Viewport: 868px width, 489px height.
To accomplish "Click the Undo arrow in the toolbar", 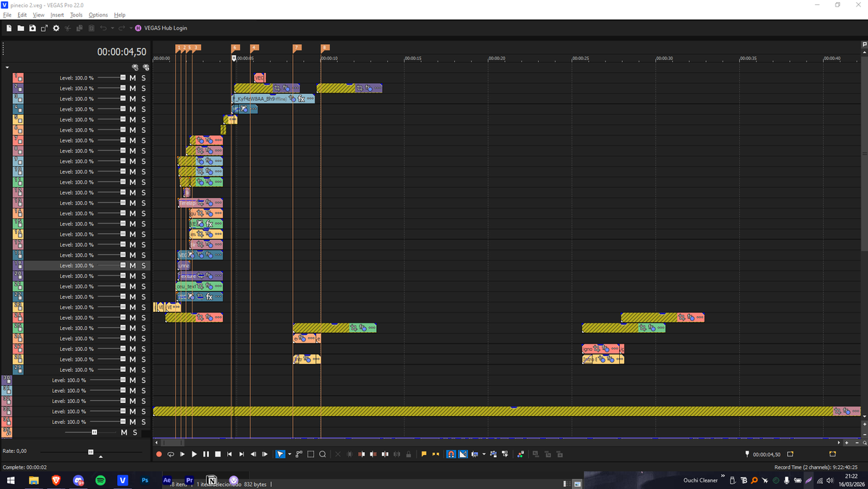I will 103,28.
